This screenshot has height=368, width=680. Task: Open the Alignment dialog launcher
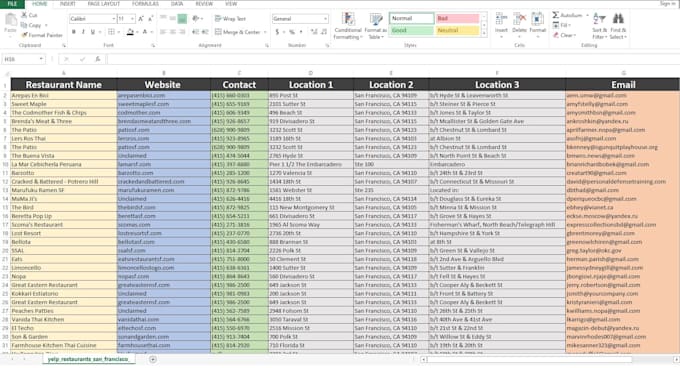(266, 45)
